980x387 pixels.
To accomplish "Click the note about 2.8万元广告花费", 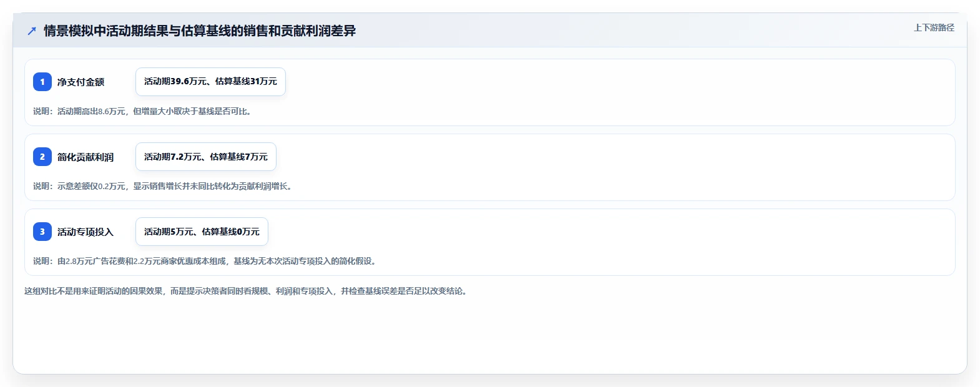I will point(206,261).
